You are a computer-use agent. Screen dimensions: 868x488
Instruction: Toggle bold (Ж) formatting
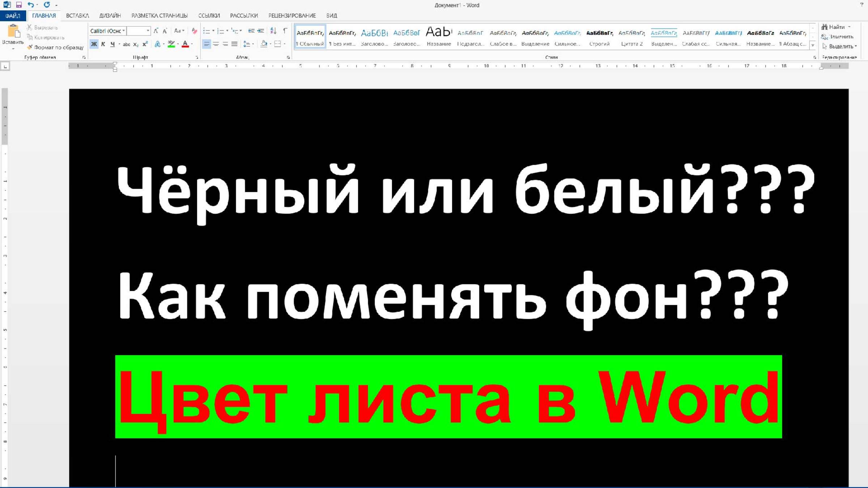tap(94, 44)
